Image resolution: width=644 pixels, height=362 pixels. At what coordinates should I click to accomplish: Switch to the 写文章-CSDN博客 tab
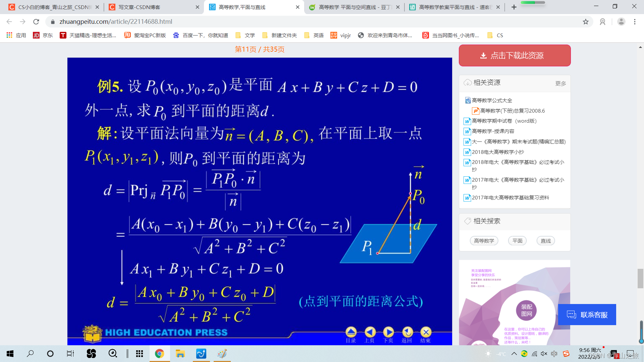tap(139, 7)
